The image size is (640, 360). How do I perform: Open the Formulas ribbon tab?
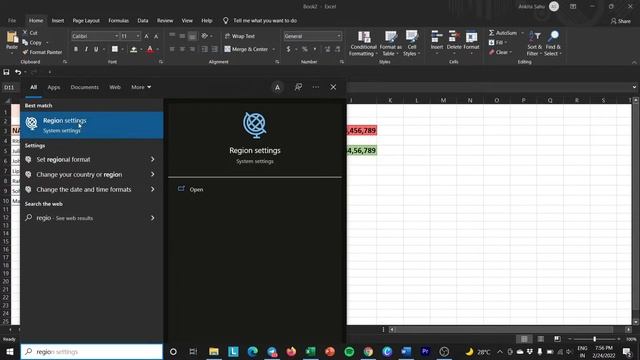pos(118,20)
